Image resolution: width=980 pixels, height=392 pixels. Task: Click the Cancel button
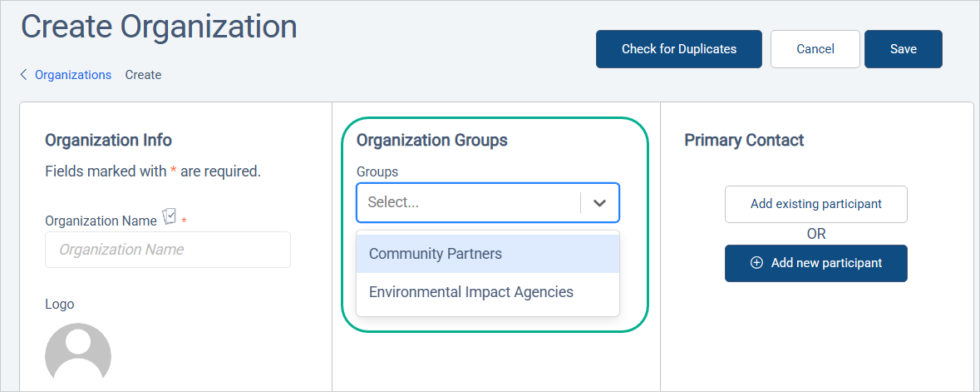coord(815,49)
